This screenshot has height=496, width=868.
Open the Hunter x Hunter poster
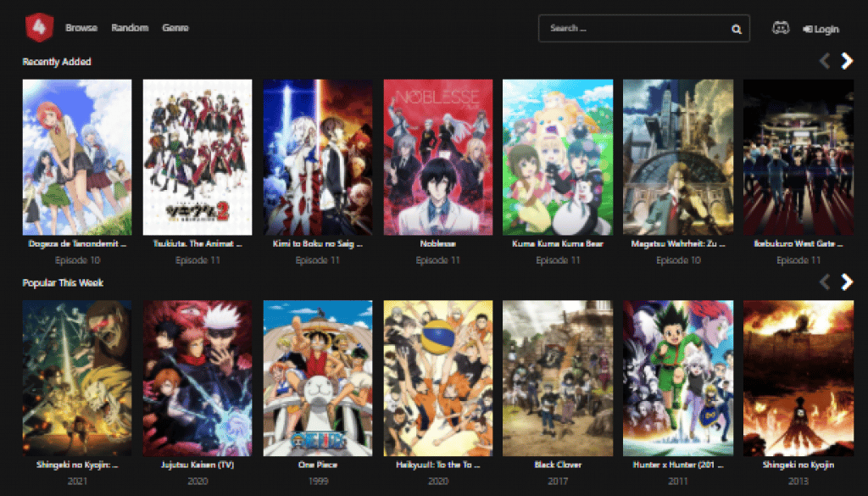[678, 378]
